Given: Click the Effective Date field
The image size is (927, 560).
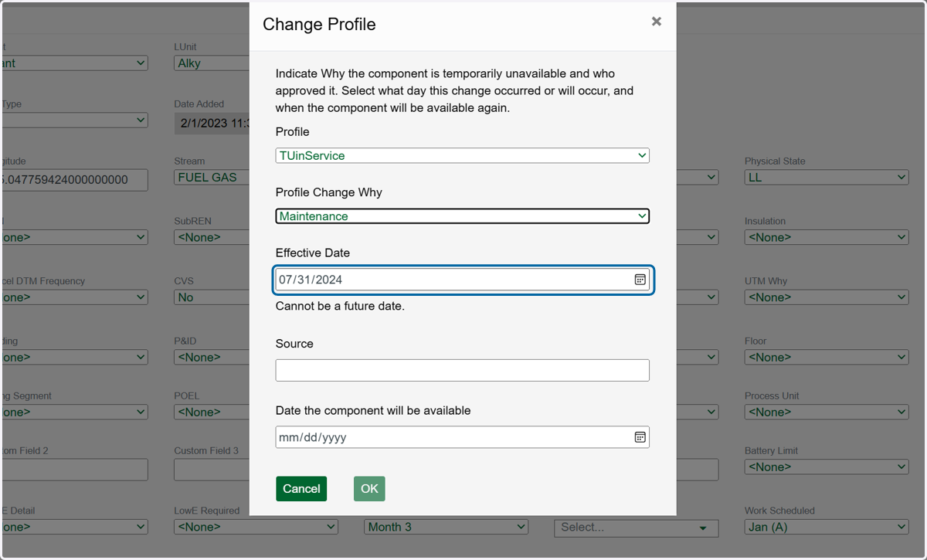Looking at the screenshot, I should point(462,280).
